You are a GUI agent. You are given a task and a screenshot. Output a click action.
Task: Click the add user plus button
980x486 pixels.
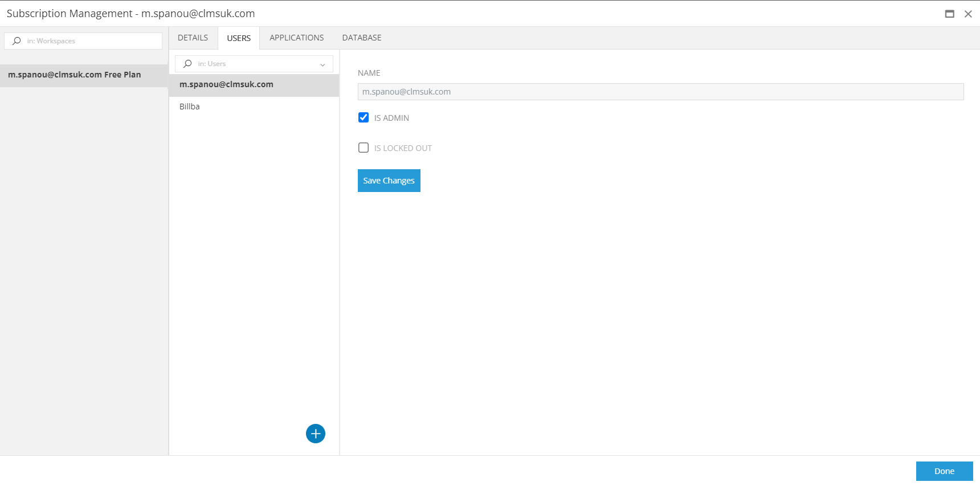point(316,434)
